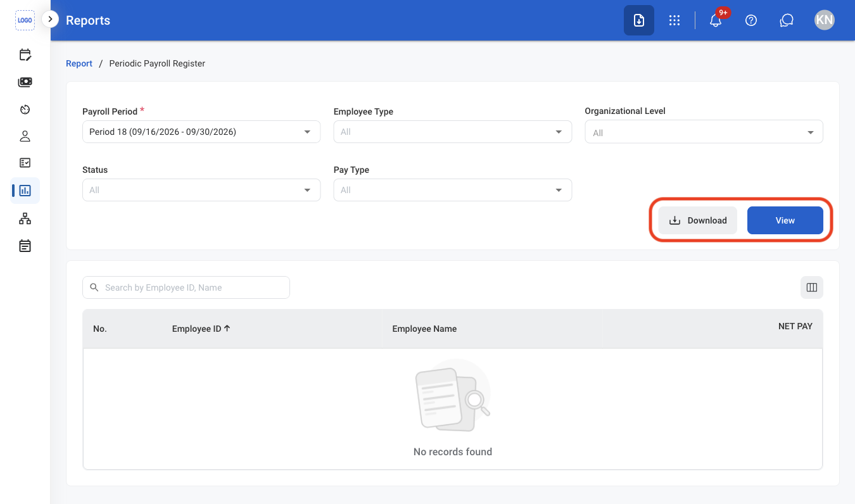
Task: Click the Report breadcrumb link
Action: point(79,63)
